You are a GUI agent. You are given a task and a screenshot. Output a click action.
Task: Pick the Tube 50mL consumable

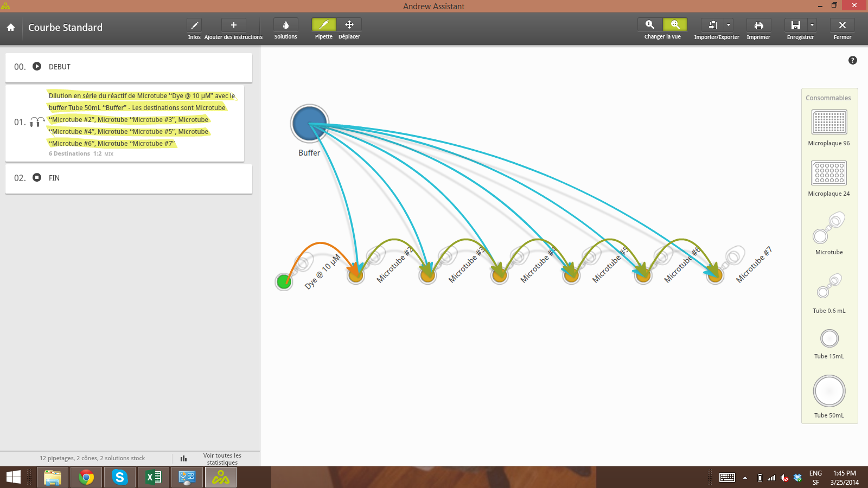[x=829, y=391]
